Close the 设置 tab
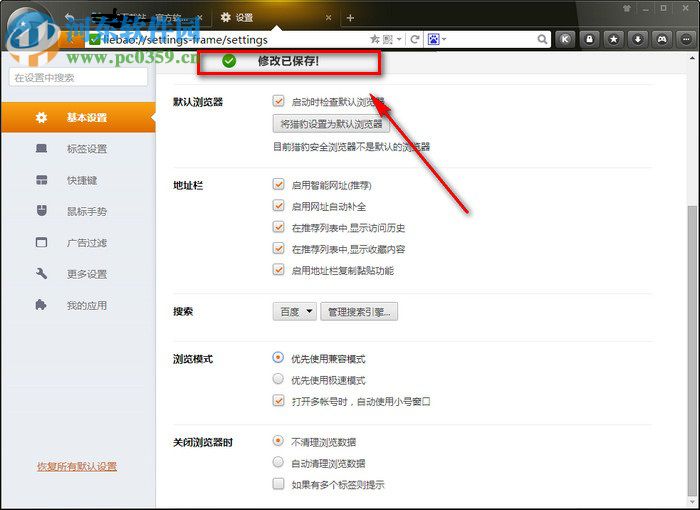This screenshot has width=700, height=510. tap(329, 17)
